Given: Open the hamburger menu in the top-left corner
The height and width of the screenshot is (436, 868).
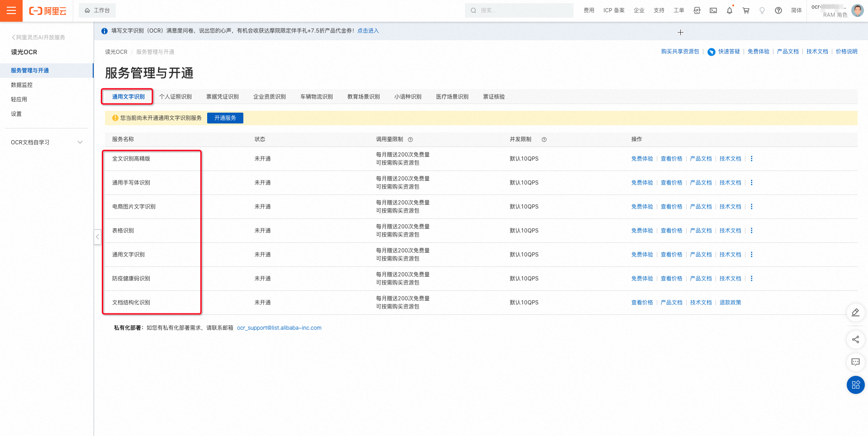Looking at the screenshot, I should [11, 10].
